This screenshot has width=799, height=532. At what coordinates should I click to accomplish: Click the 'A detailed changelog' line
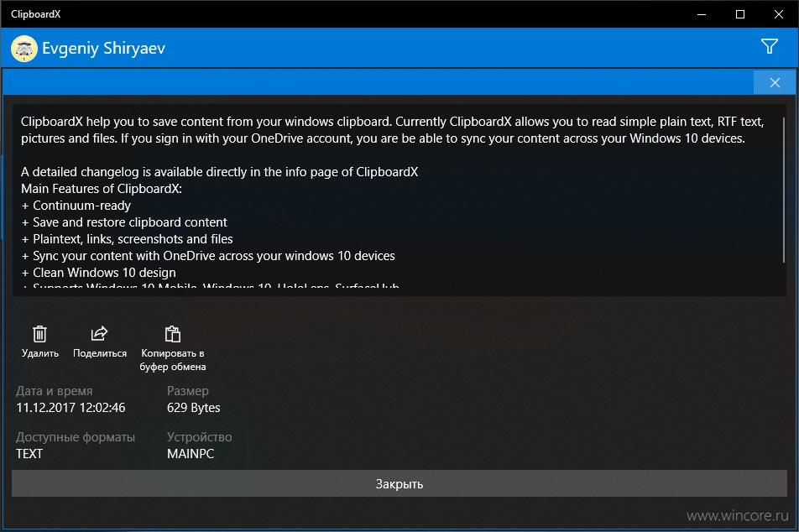(220, 172)
